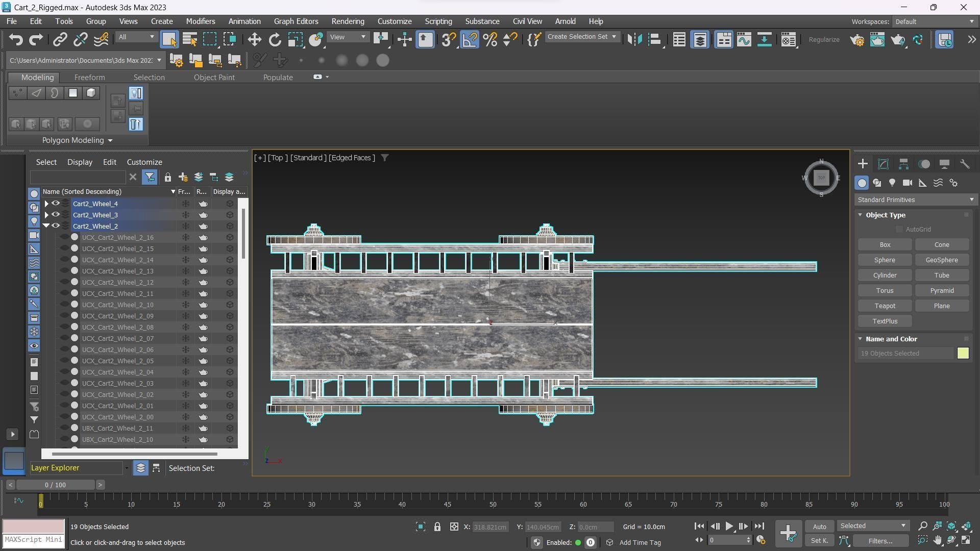The height and width of the screenshot is (551, 980).
Task: Click the object color swatch
Action: [x=963, y=354]
